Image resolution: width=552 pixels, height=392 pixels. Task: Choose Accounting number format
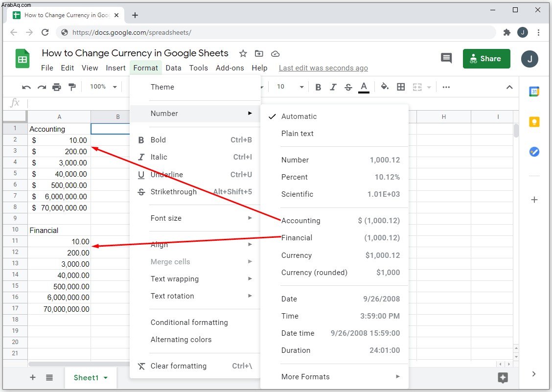[334, 221]
